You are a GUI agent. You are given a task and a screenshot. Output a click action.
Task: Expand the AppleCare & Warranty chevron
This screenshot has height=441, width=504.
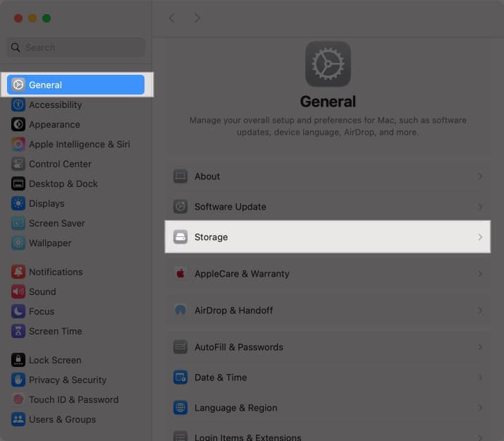480,274
